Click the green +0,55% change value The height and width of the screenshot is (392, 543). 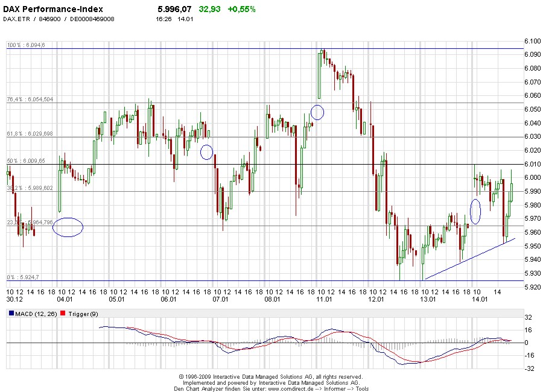pyautogui.click(x=240, y=9)
